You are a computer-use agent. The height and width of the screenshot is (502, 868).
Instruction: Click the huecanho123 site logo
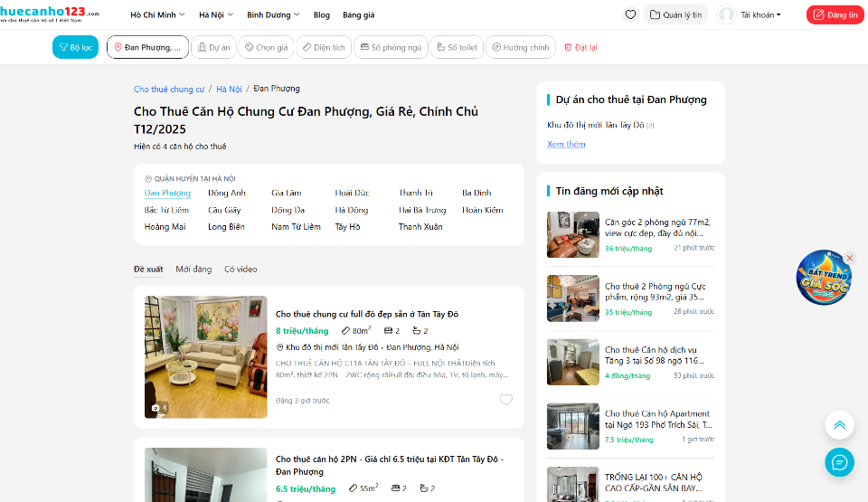pyautogui.click(x=50, y=14)
